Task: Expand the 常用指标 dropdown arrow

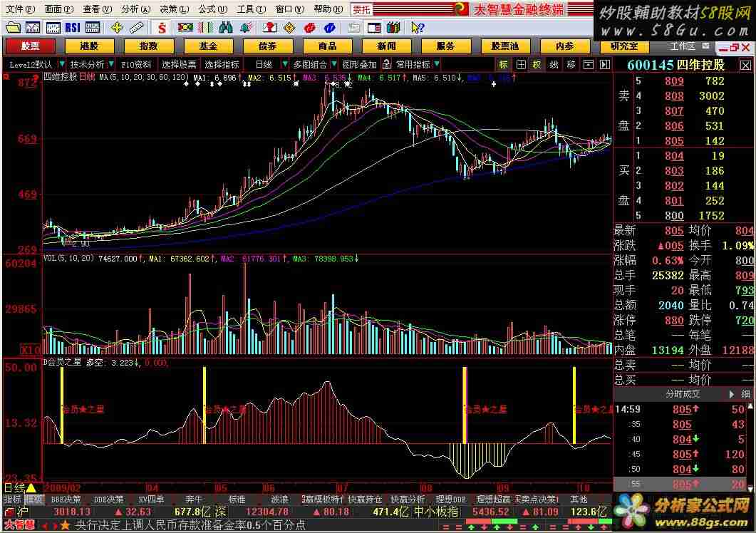Action: click(x=437, y=64)
